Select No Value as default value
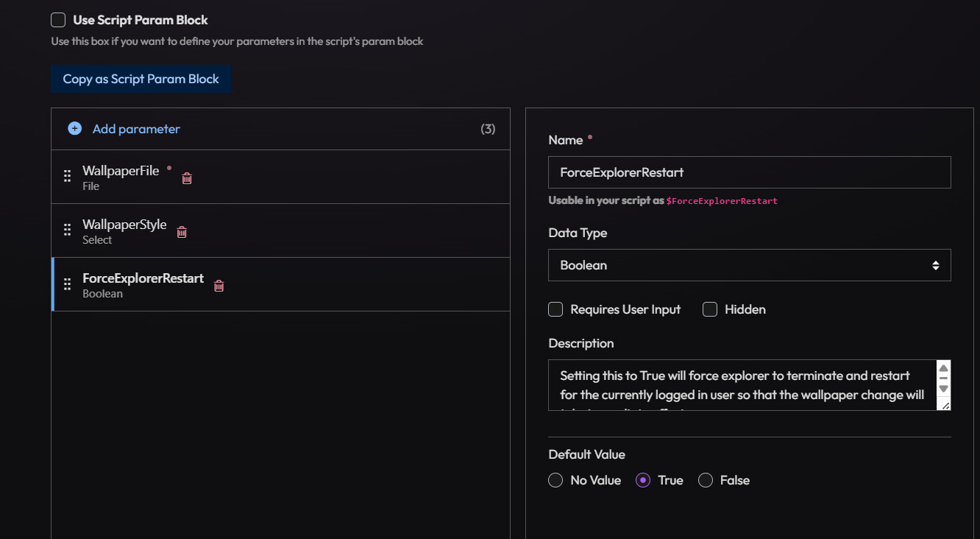This screenshot has height=539, width=980. pyautogui.click(x=555, y=480)
